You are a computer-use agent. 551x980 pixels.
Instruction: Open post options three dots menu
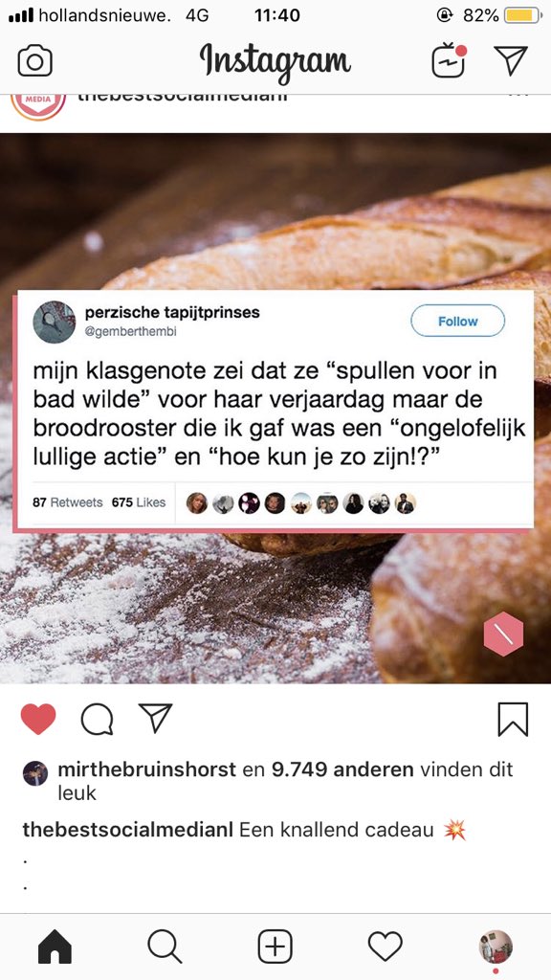[x=518, y=95]
